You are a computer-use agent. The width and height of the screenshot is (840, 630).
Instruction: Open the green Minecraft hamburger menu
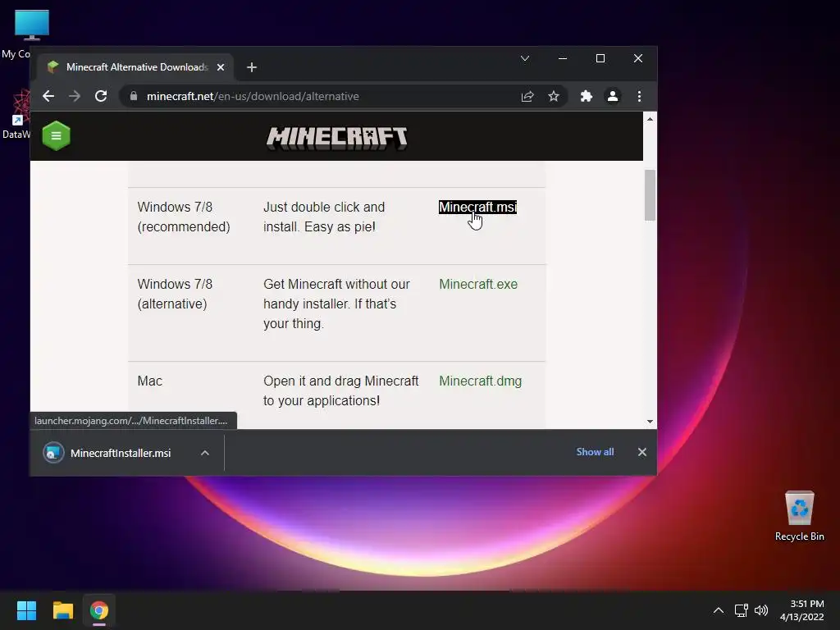[x=57, y=135]
